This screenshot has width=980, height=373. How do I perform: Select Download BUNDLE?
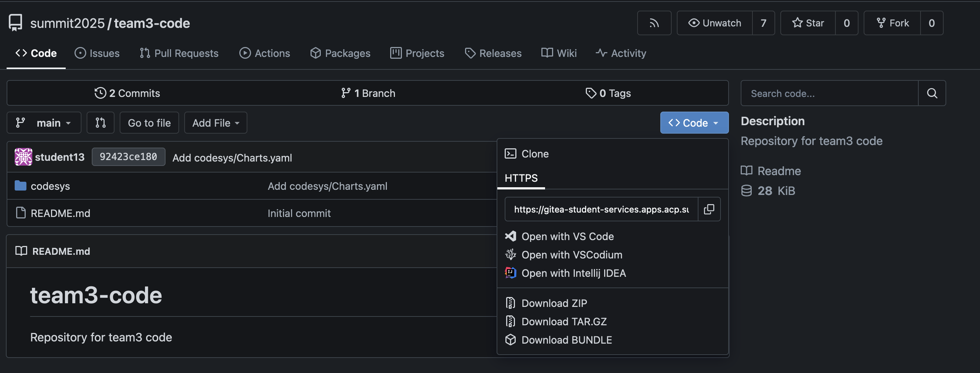[x=566, y=340]
